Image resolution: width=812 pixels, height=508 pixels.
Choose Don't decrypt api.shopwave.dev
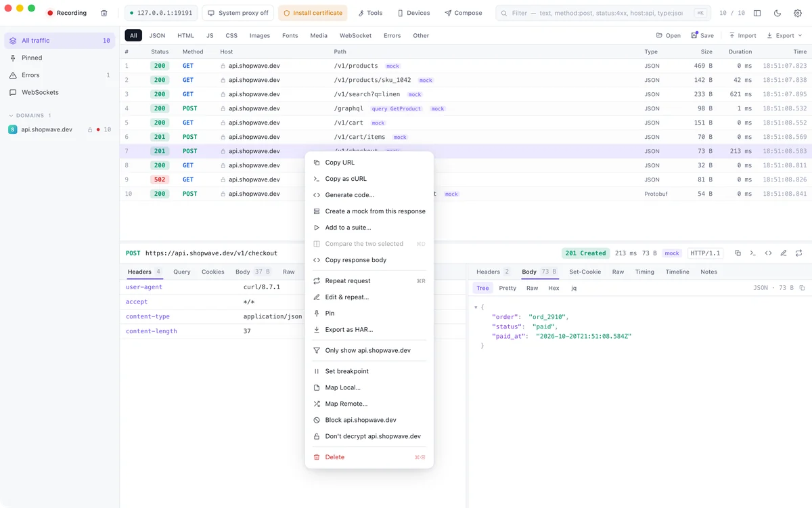pos(369,436)
